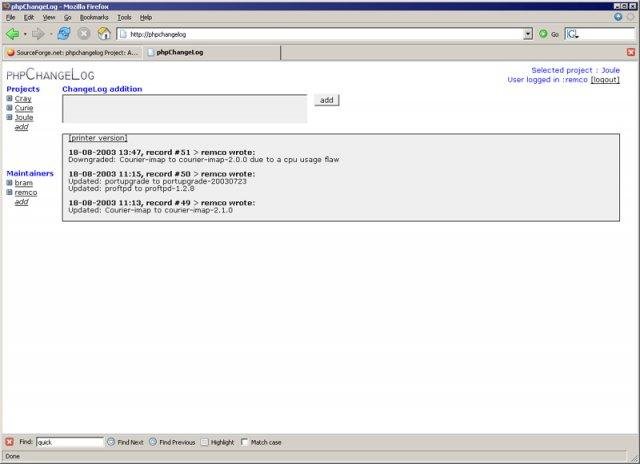Open the Forward button history dropdown arrow
640x464 pixels.
[51, 34]
